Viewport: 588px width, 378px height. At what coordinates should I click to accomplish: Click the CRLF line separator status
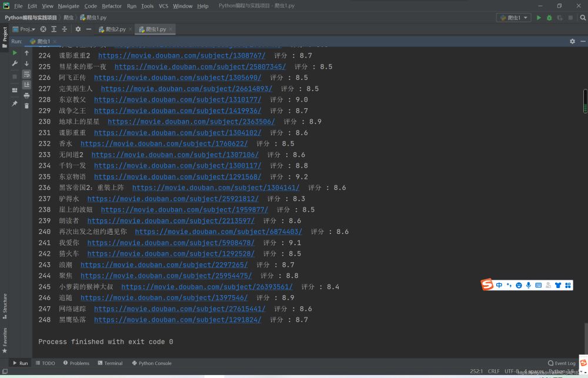[x=493, y=372]
